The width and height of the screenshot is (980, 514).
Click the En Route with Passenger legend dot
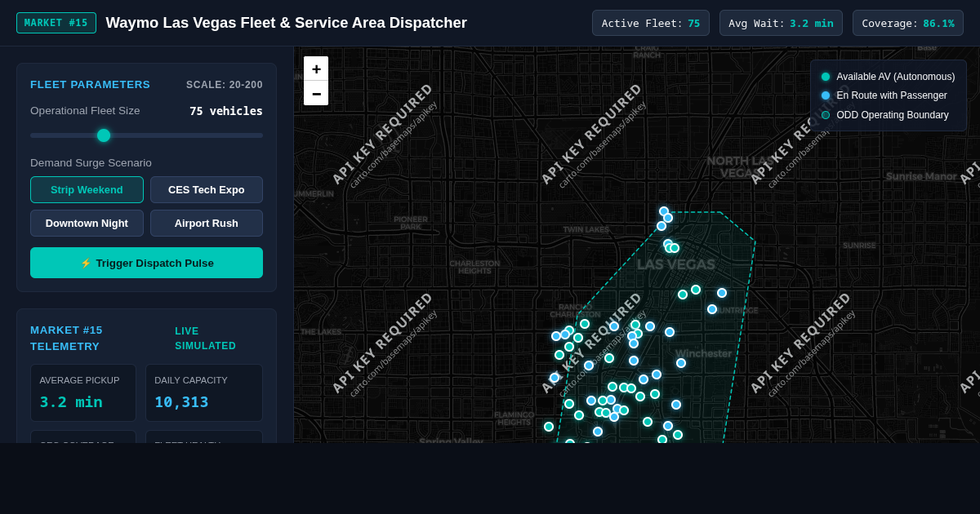826,95
